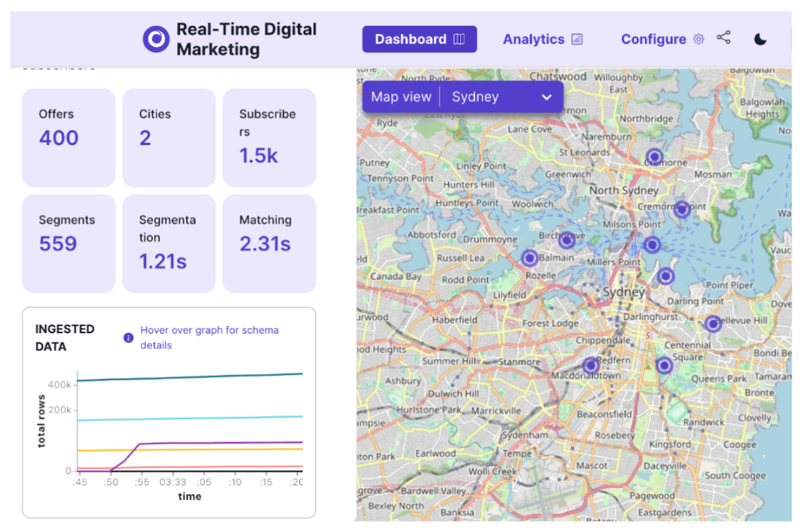Click the gear icon beside Configure
The width and height of the screenshot is (803, 532).
point(698,39)
